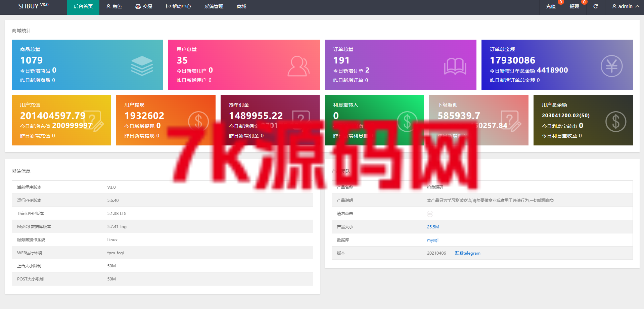644x309 pixels.
Task: Click the 今日新增订单 line
Action: 351,70
